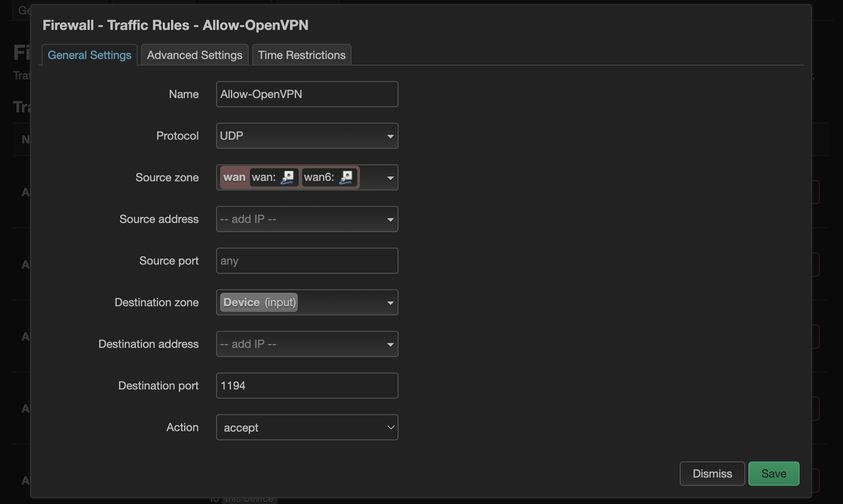The height and width of the screenshot is (504, 843).
Task: Click the Source address label
Action: 159,219
